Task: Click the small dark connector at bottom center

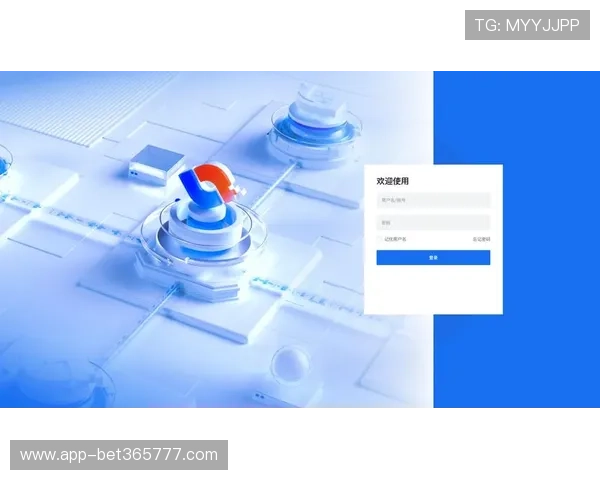Action: tap(258, 395)
